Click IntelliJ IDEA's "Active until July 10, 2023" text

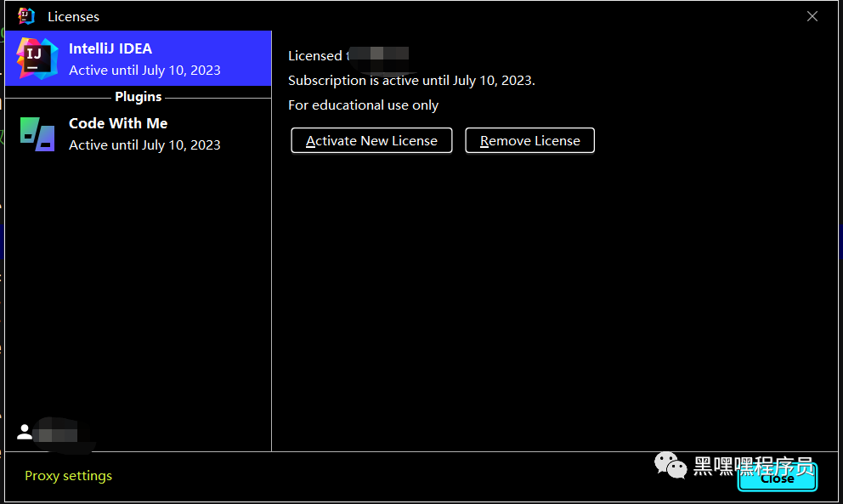point(144,70)
